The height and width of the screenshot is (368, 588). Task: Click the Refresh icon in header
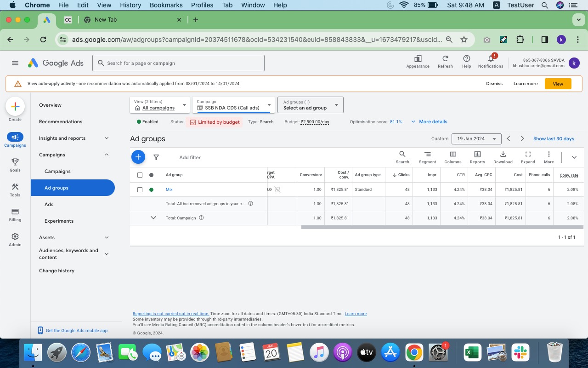point(445,61)
